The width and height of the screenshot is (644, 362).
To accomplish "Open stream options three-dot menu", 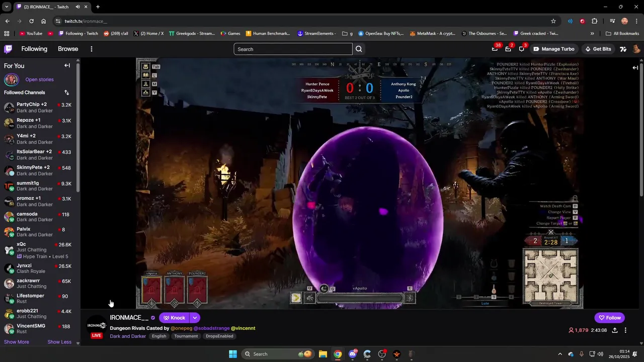I will (625, 330).
